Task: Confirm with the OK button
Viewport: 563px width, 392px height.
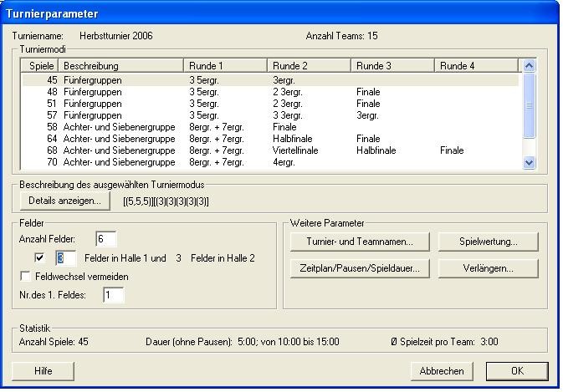Action: (517, 370)
